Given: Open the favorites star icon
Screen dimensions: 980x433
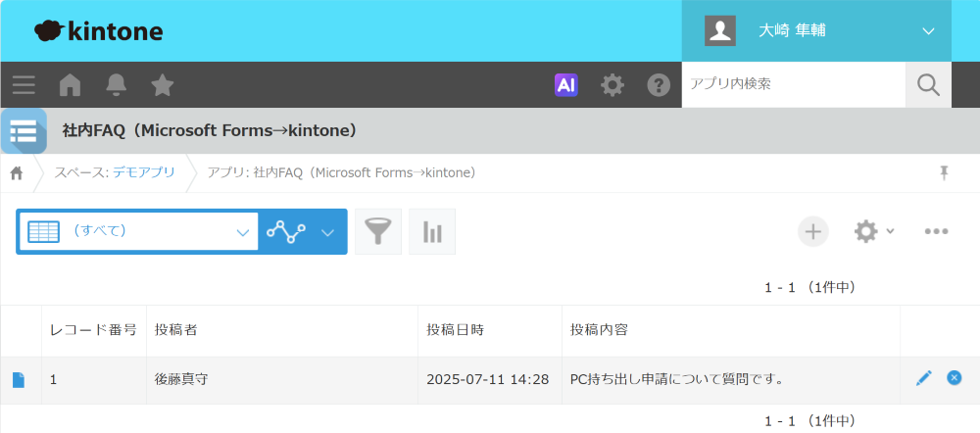Looking at the screenshot, I should point(162,85).
